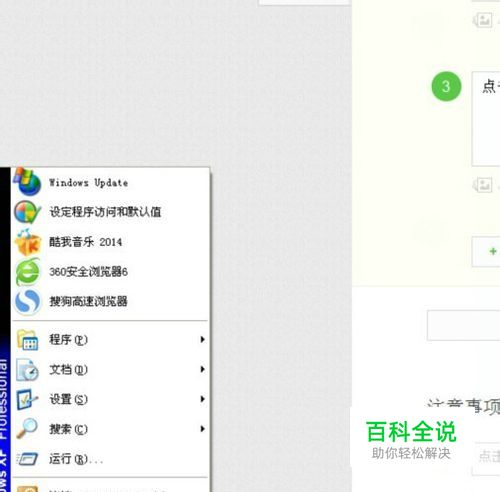Screen dimensions: 500x492
Task: Open the 搜索(C) menu item
Action: coord(111,429)
